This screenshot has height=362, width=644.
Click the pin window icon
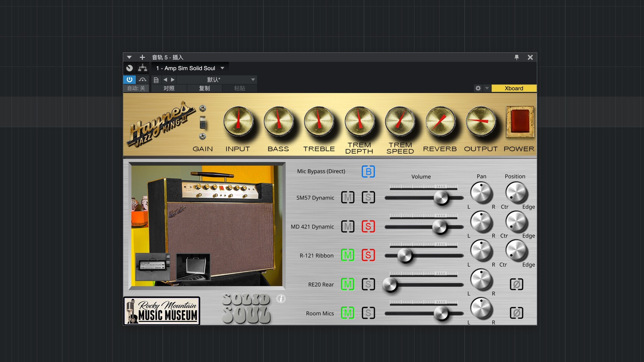(x=517, y=57)
